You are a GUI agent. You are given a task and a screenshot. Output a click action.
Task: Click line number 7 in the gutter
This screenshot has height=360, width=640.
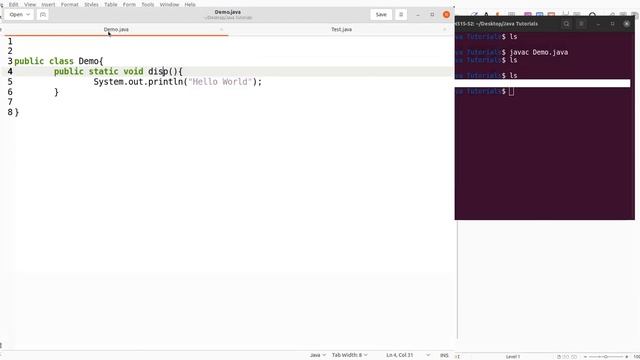(x=10, y=102)
